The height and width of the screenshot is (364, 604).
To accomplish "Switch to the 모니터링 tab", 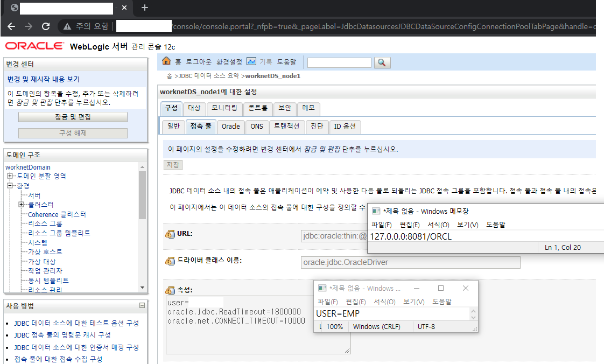I will pyautogui.click(x=224, y=108).
